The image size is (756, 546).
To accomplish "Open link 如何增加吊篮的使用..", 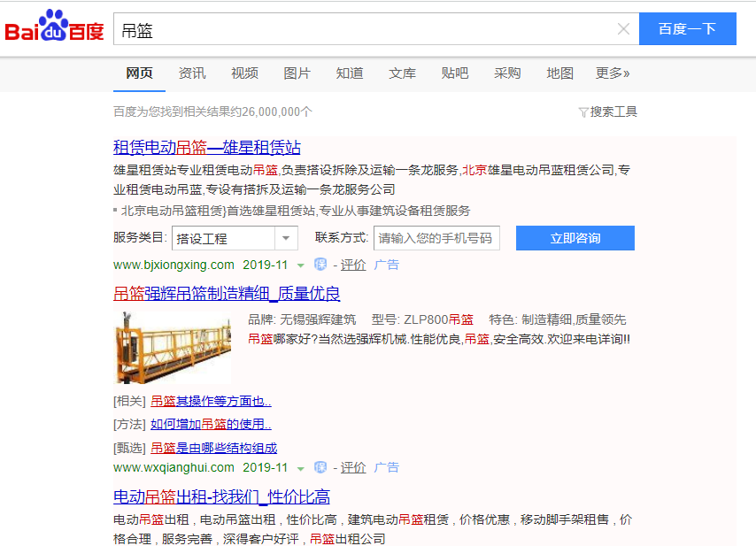I will point(211,424).
